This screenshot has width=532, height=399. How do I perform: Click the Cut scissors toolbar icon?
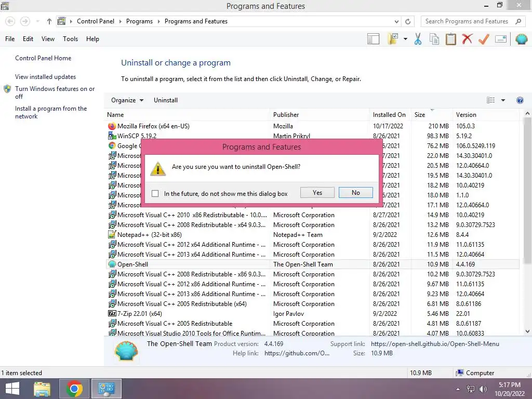(418, 39)
